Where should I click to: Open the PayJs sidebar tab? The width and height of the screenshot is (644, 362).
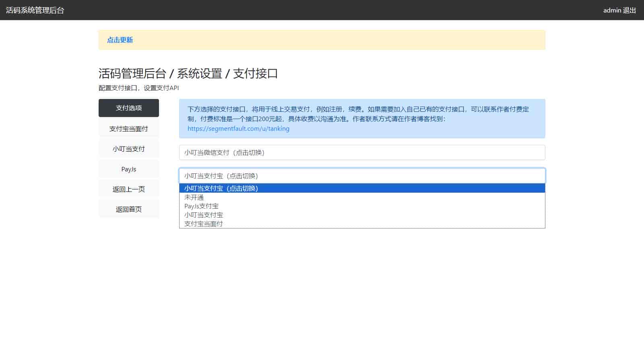pyautogui.click(x=128, y=169)
